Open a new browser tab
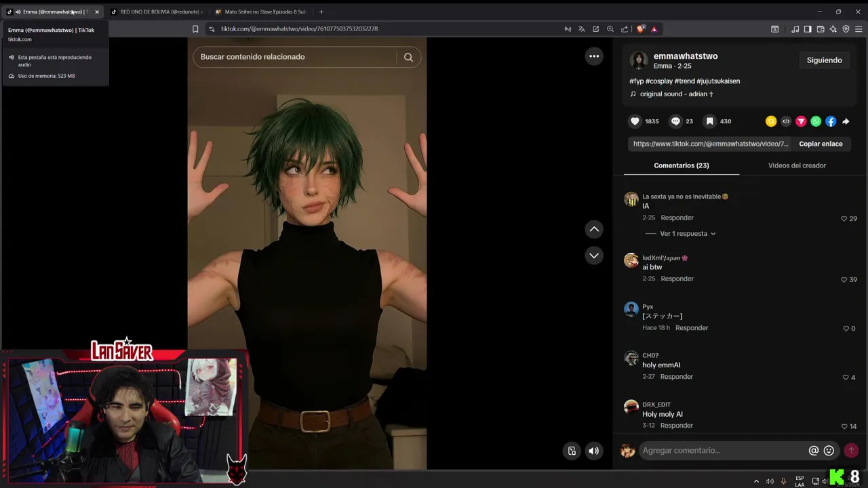 point(321,12)
